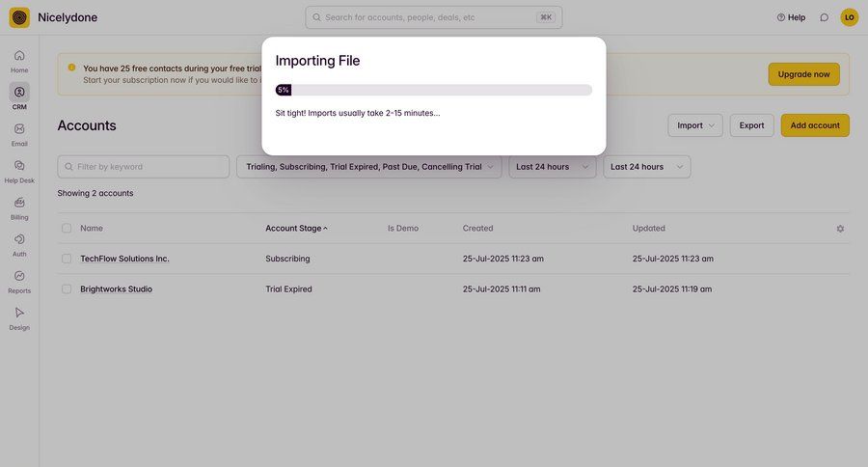
Task: Click the Updated column header
Action: point(649,229)
